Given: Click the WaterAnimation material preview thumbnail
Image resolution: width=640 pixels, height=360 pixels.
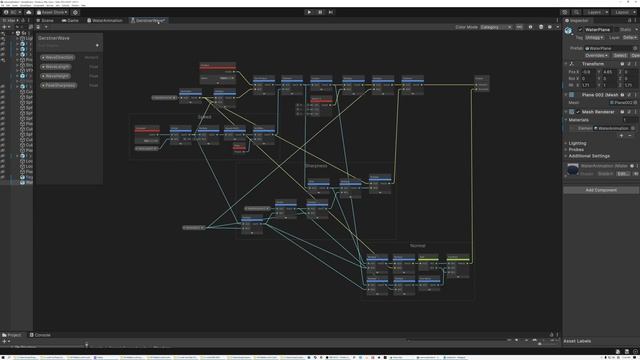Looking at the screenshot, I should click(573, 169).
